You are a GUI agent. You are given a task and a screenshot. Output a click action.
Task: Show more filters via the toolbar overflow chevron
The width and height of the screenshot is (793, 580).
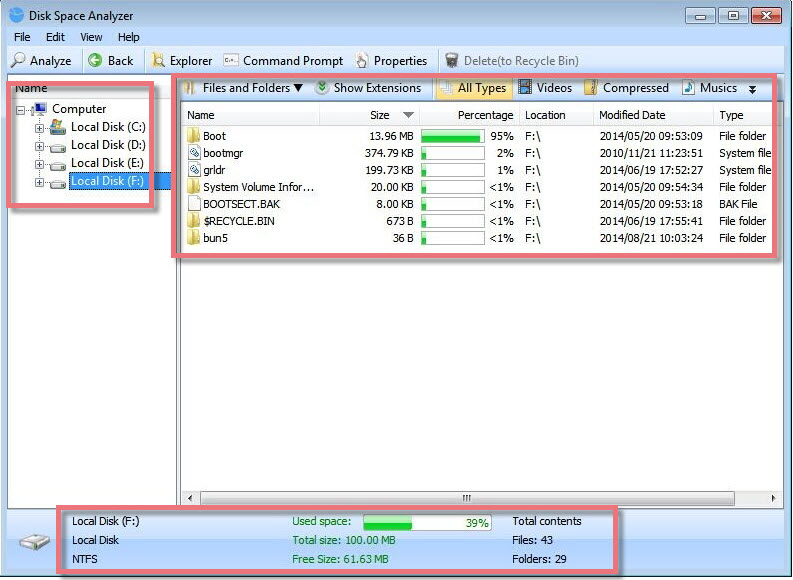click(753, 89)
